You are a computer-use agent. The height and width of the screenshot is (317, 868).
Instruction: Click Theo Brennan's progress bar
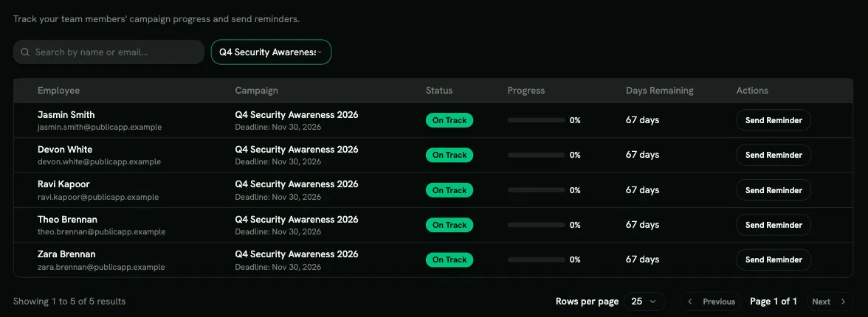coord(536,225)
